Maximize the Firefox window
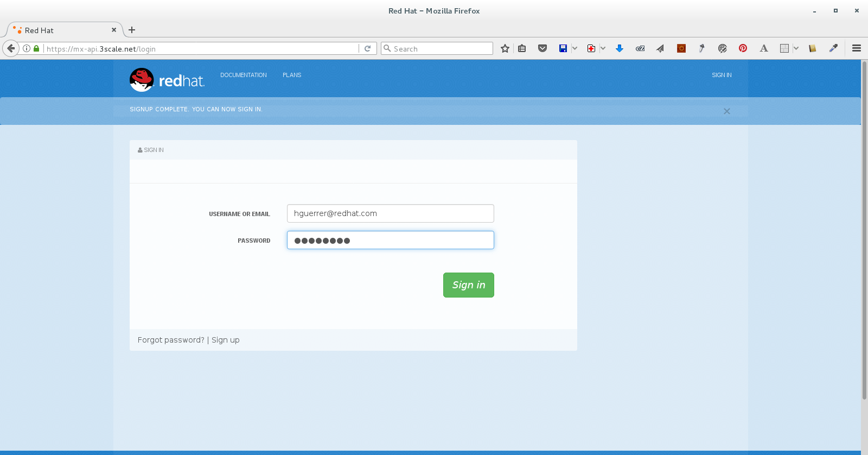 [x=835, y=11]
